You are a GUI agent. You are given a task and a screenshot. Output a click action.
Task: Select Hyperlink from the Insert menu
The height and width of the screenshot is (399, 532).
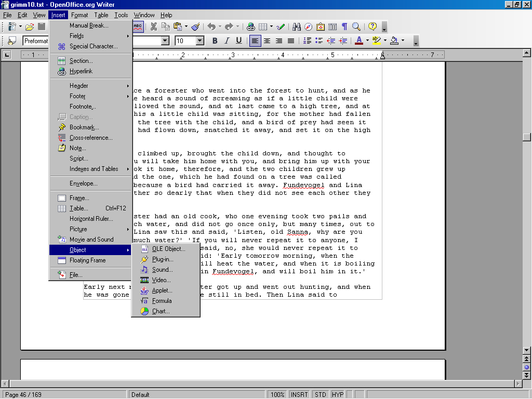(81, 71)
